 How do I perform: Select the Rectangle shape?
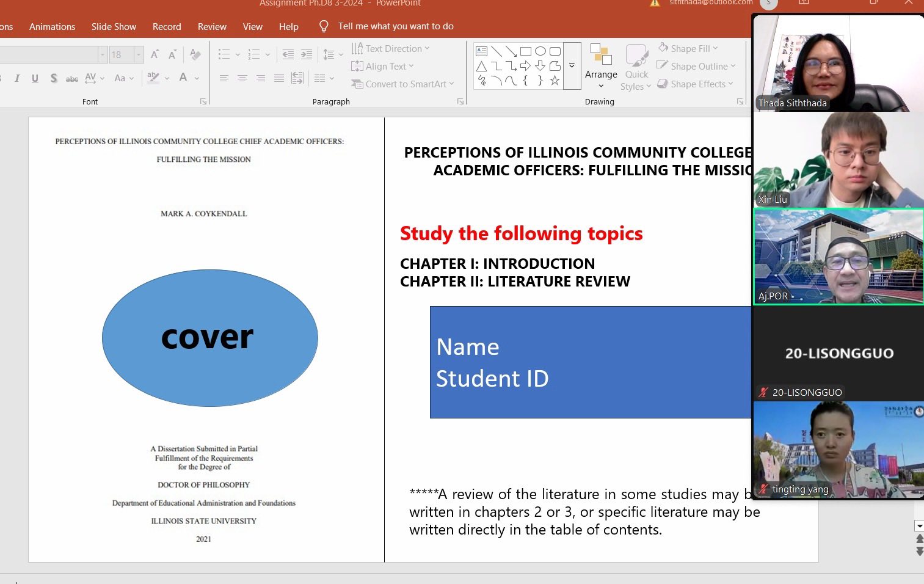click(x=525, y=51)
